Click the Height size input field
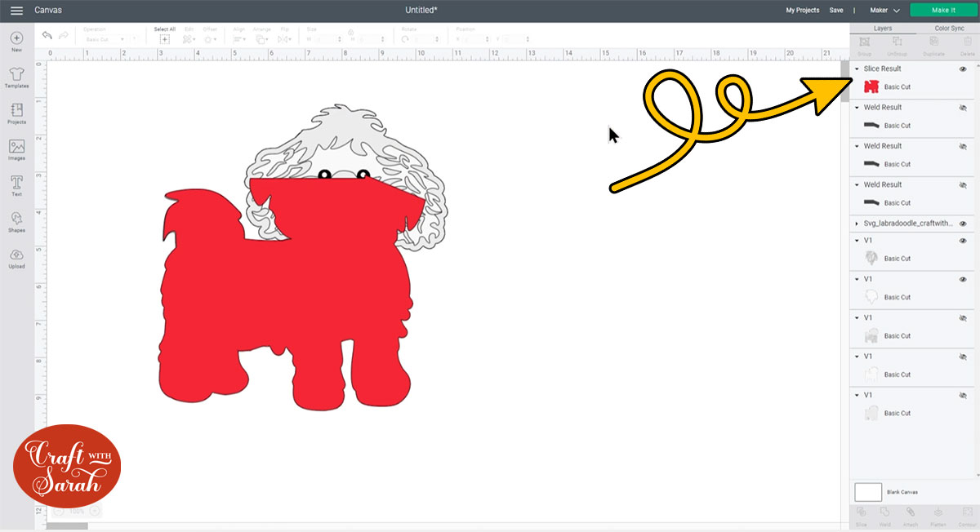 coord(370,39)
